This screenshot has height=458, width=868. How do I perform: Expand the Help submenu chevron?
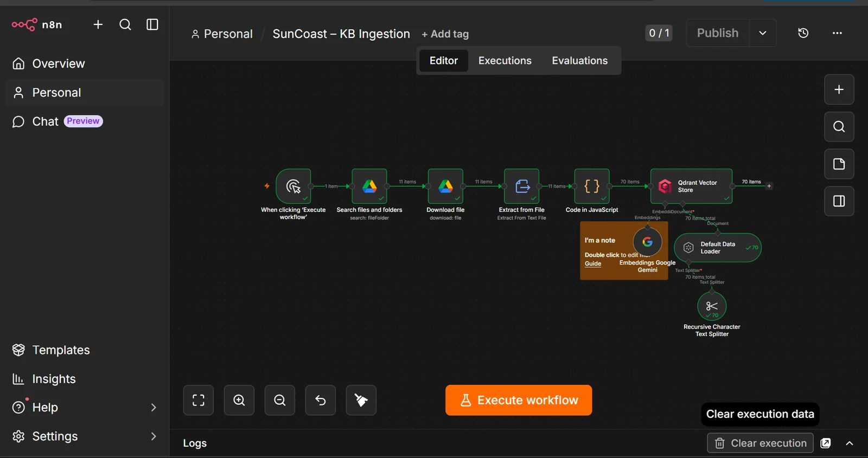tap(154, 408)
